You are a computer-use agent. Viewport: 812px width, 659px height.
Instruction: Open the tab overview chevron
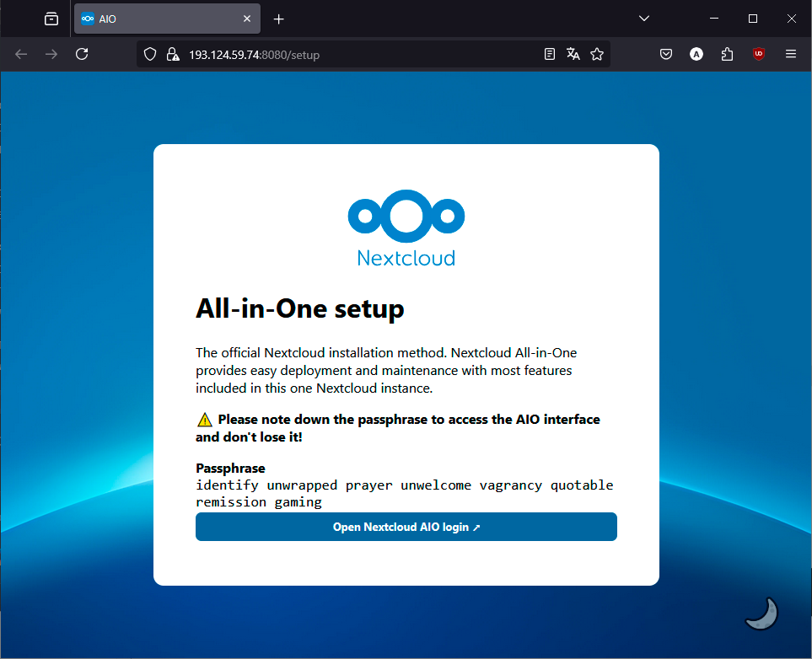pos(643,19)
